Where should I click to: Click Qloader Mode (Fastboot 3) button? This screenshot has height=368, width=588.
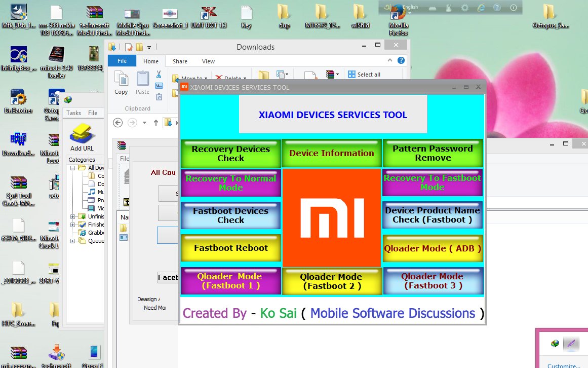(x=433, y=281)
